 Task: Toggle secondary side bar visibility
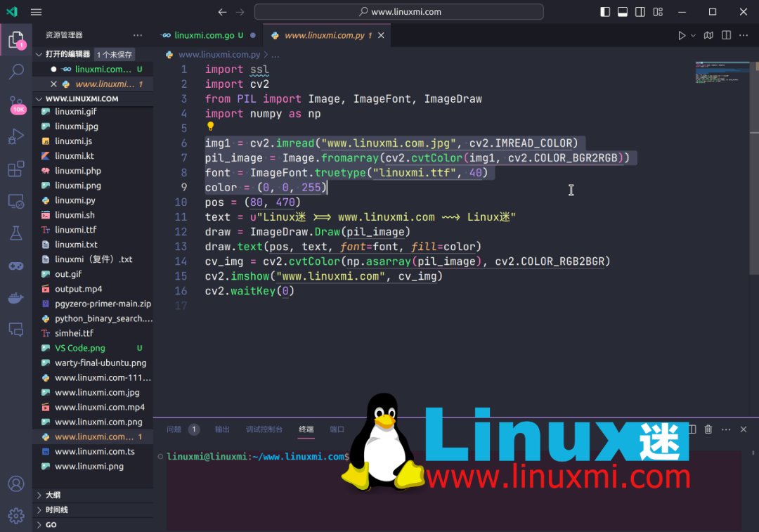coord(640,12)
